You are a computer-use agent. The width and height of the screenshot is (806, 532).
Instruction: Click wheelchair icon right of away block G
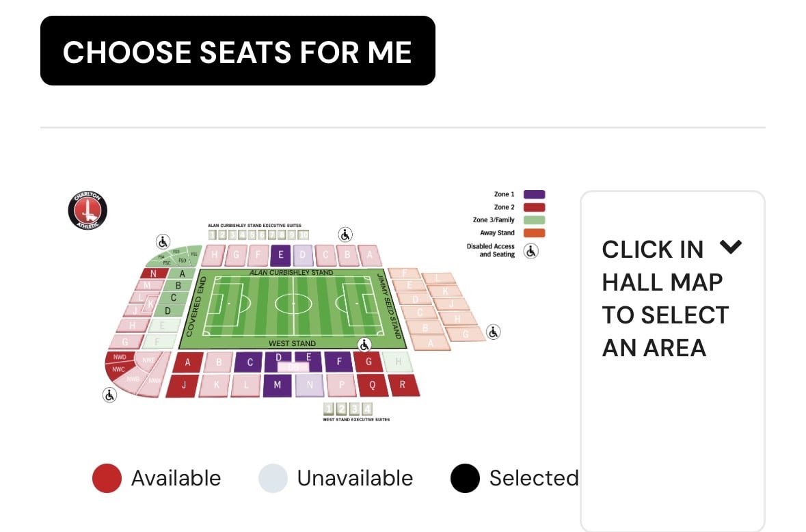tap(494, 332)
